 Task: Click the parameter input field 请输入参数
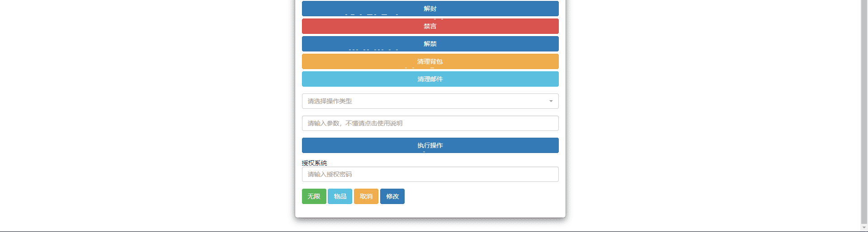430,123
